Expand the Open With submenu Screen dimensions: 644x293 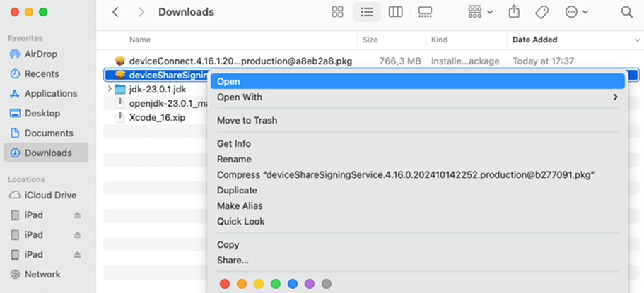tap(417, 97)
